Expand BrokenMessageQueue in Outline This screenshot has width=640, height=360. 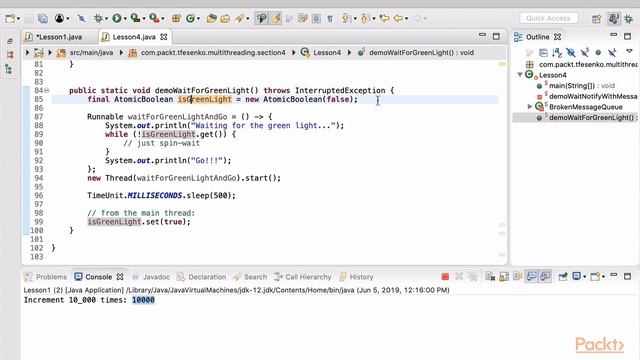coord(530,107)
